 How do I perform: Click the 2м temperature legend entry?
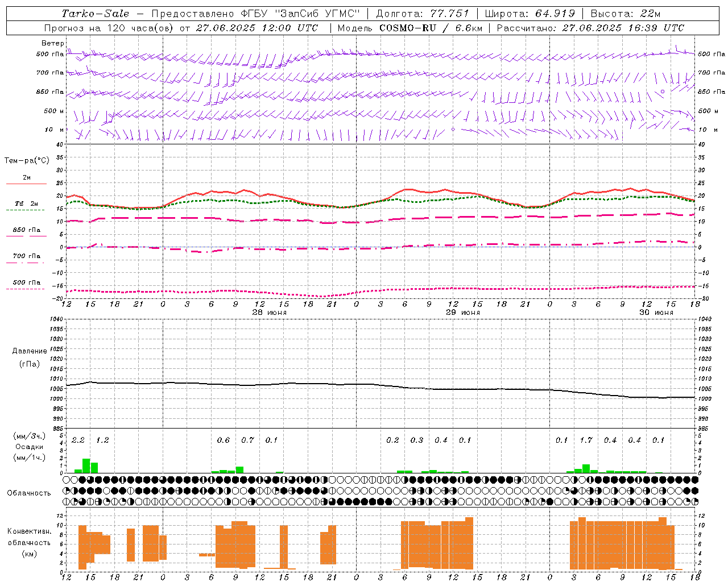click(x=27, y=178)
